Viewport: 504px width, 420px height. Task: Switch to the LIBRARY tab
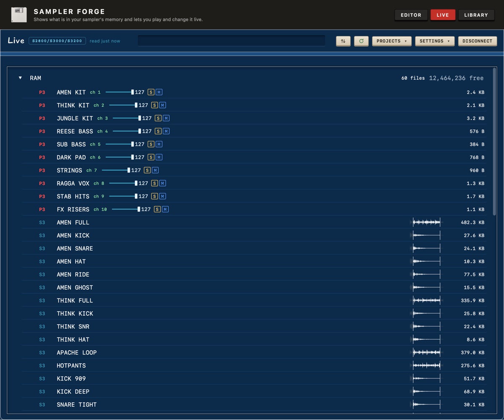[x=476, y=15]
